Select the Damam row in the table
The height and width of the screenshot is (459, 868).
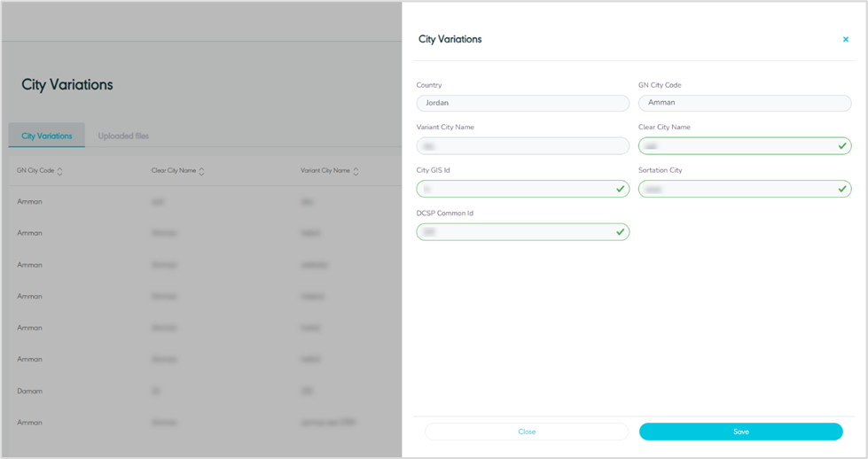pyautogui.click(x=30, y=391)
